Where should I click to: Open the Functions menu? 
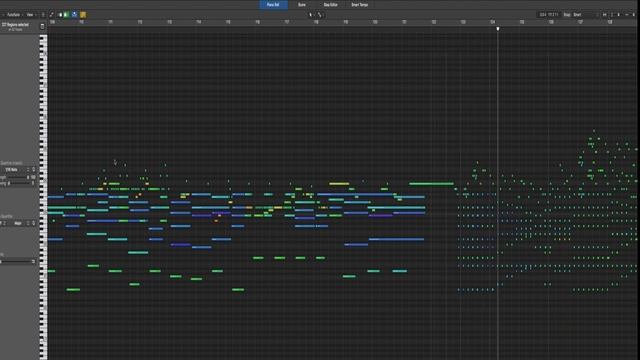click(x=13, y=15)
